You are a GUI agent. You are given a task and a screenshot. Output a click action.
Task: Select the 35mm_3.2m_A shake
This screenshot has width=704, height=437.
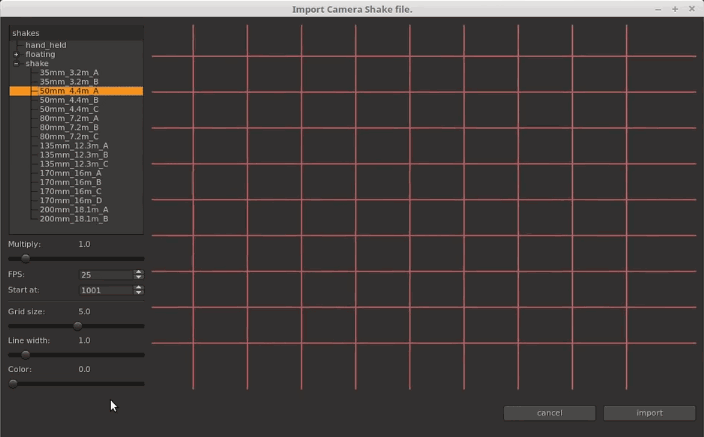(x=69, y=72)
